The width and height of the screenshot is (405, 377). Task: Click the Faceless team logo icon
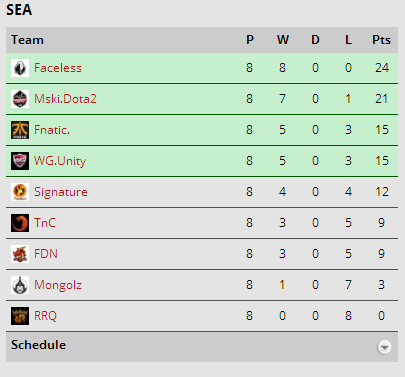[20, 68]
